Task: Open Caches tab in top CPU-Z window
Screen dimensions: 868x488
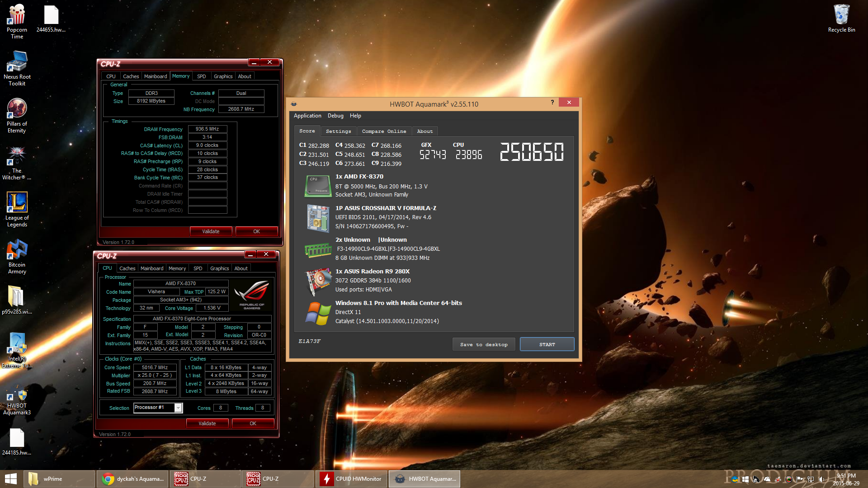Action: coord(131,76)
